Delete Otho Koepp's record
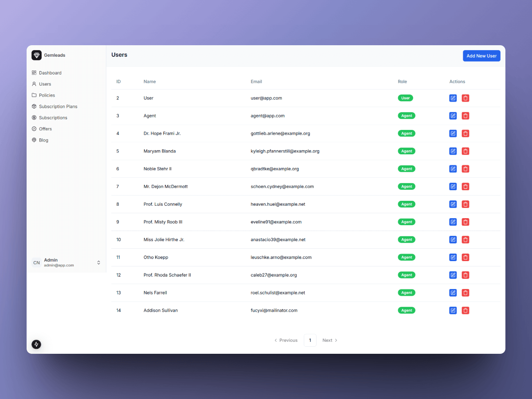The image size is (532, 399). 465,258
